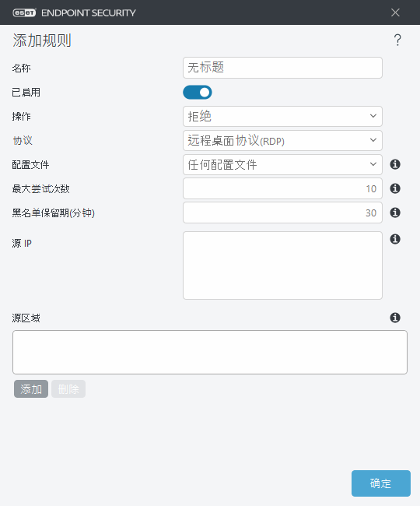Click inside the 源 IP text area
Screen dimensions: 420x506
coord(282,265)
